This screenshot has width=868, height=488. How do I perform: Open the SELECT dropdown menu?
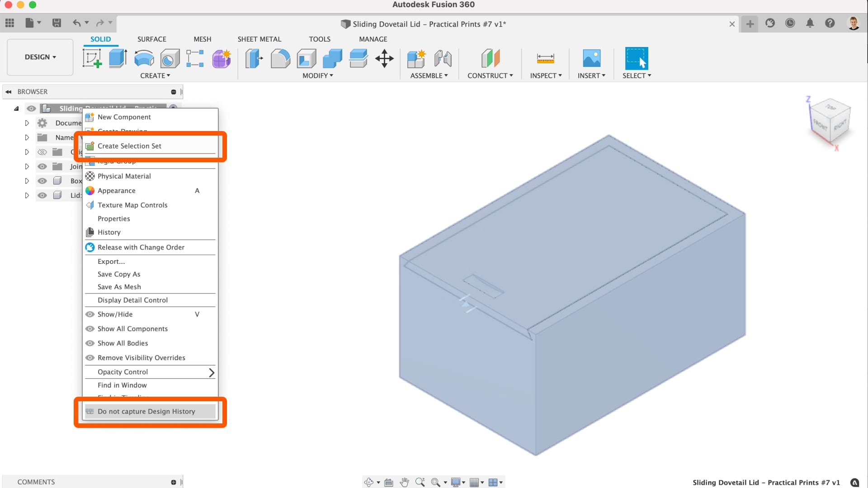click(637, 75)
